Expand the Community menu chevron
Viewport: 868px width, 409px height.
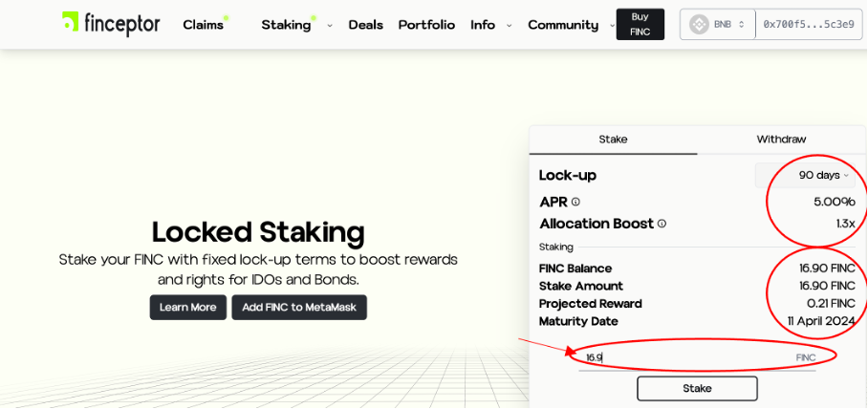tap(612, 26)
